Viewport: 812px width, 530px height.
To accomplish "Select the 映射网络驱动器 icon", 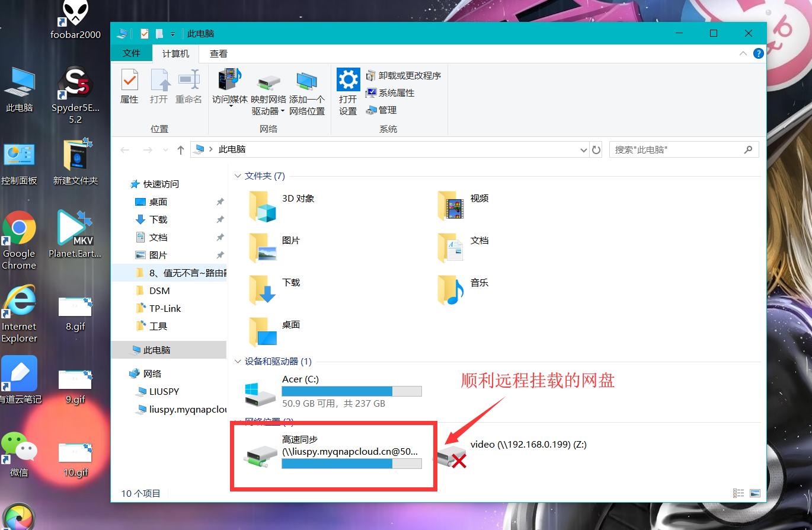I will 267,83.
